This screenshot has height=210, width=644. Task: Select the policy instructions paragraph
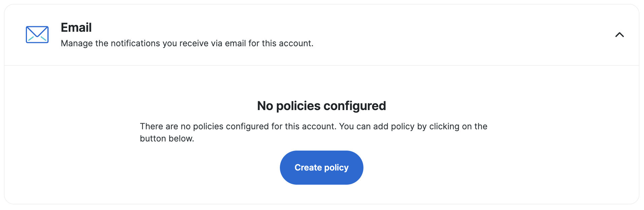[313, 132]
